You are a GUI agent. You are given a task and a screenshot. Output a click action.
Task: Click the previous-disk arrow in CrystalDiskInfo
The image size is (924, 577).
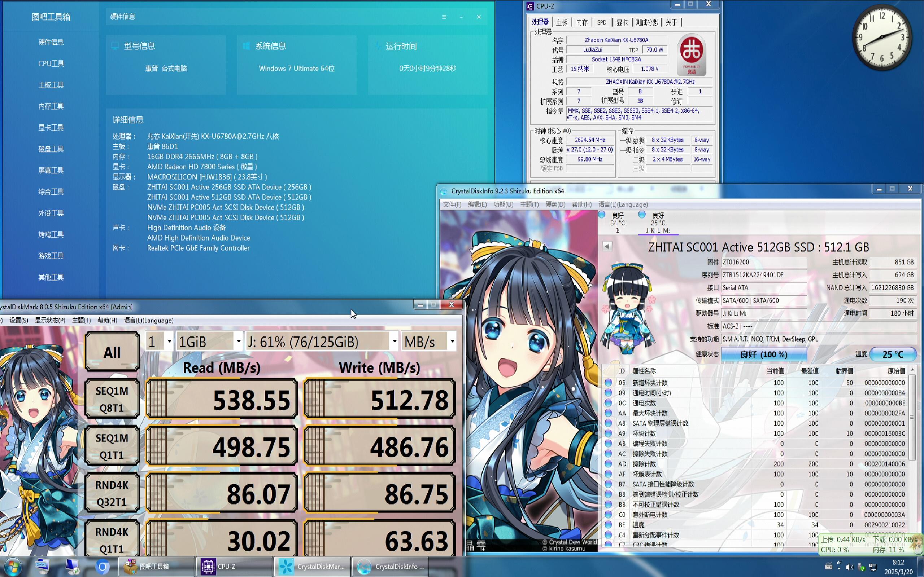tap(606, 246)
